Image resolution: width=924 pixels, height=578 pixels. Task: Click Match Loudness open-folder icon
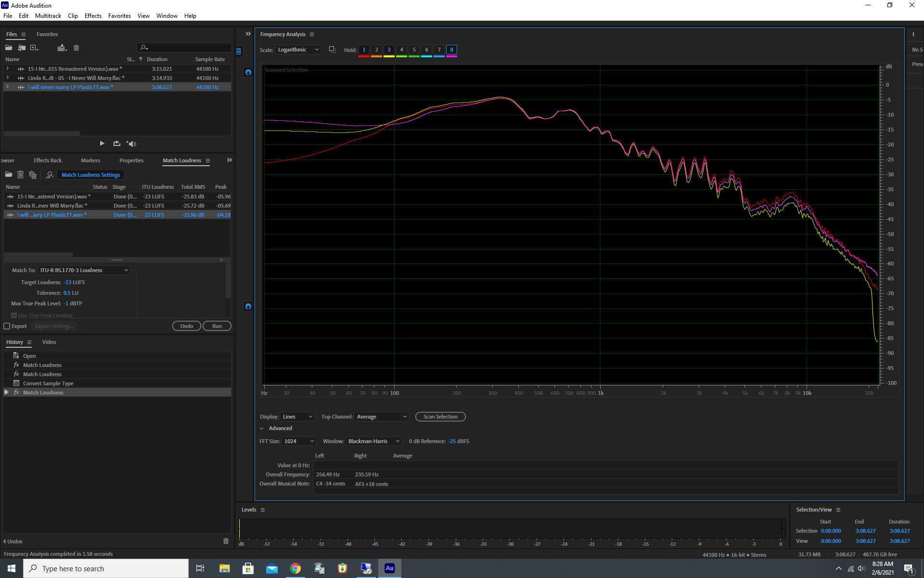point(9,174)
